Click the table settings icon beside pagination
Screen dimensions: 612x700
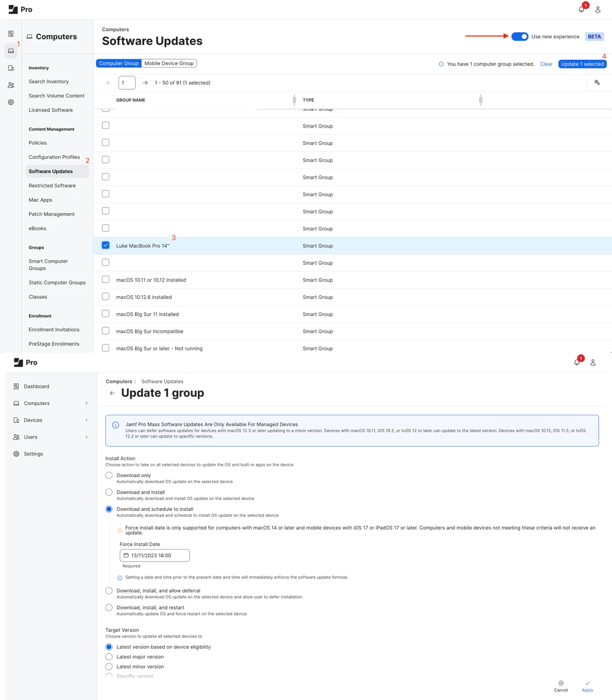[597, 83]
